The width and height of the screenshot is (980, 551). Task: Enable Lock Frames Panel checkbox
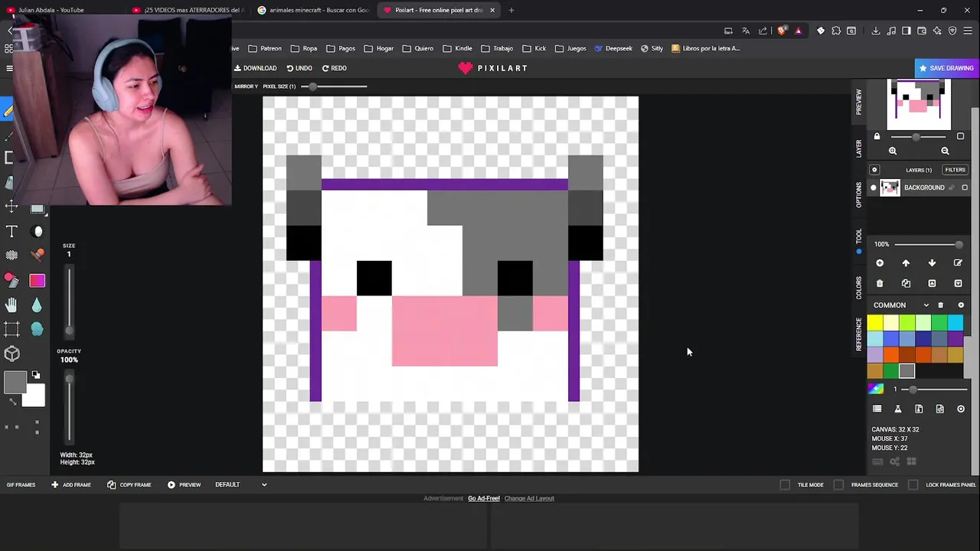pyautogui.click(x=913, y=484)
